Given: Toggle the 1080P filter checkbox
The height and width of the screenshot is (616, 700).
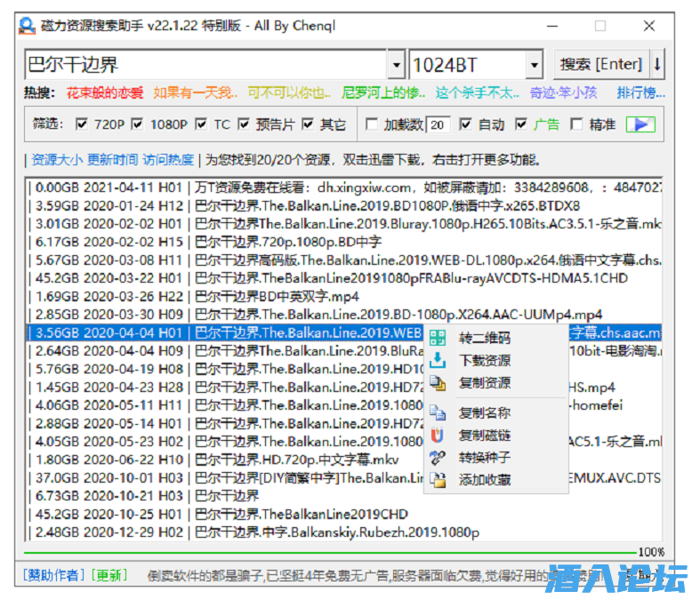Looking at the screenshot, I should [x=137, y=124].
